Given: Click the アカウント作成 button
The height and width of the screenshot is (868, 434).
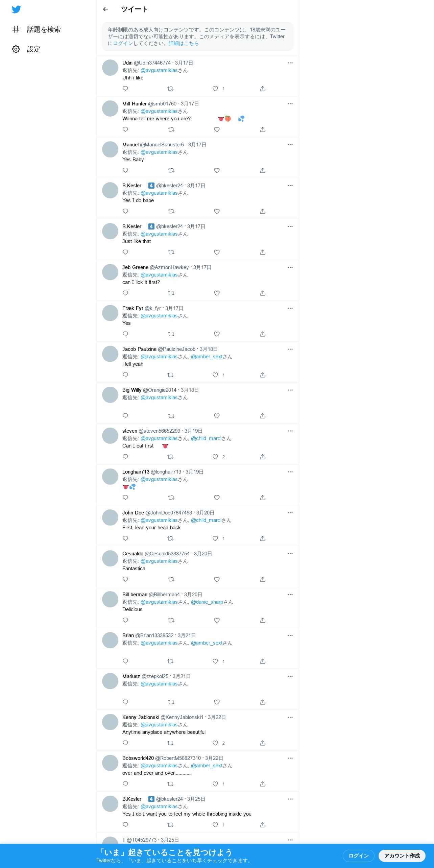Looking at the screenshot, I should 402,856.
